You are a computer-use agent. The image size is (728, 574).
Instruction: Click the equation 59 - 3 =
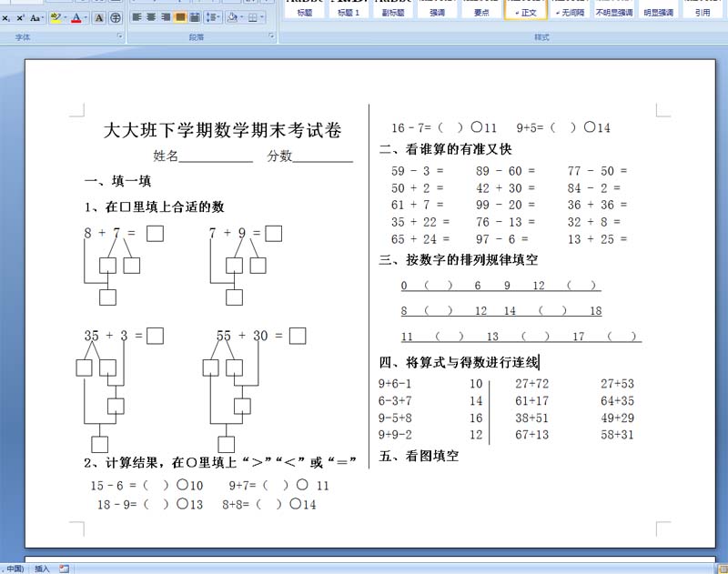coord(418,171)
